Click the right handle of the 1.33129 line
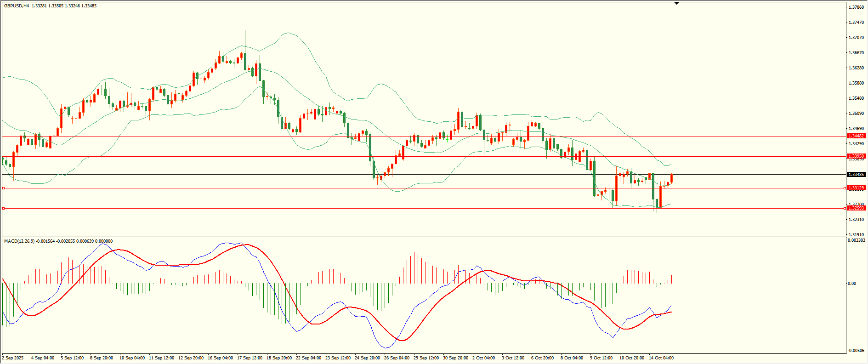 [x=845, y=188]
